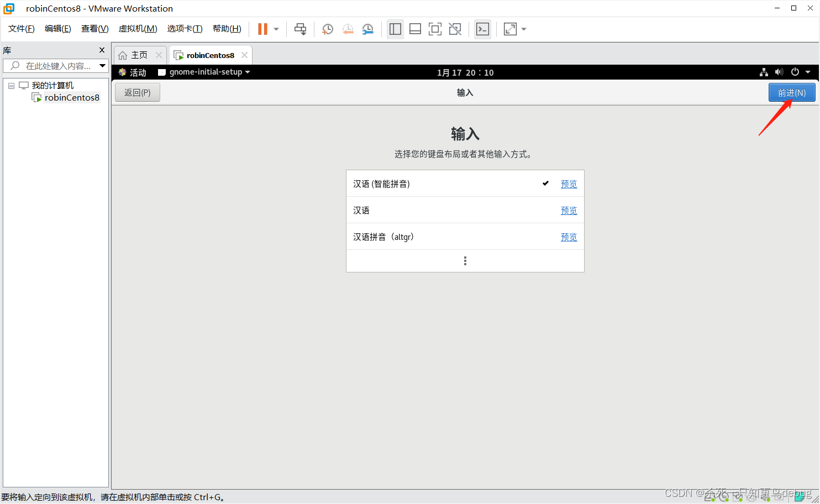820x504 pixels.
Task: Take a snapshot of the VM
Action: point(328,29)
